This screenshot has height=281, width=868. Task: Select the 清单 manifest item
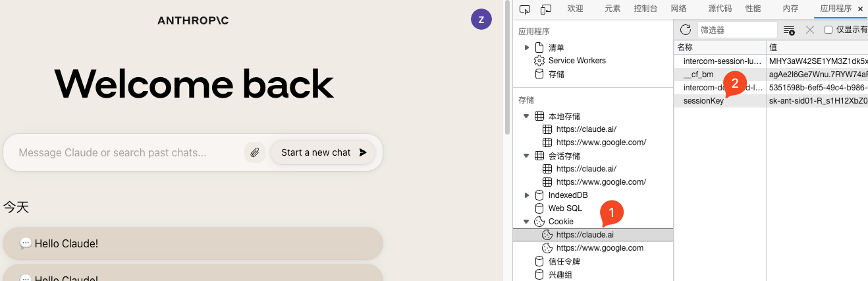556,47
